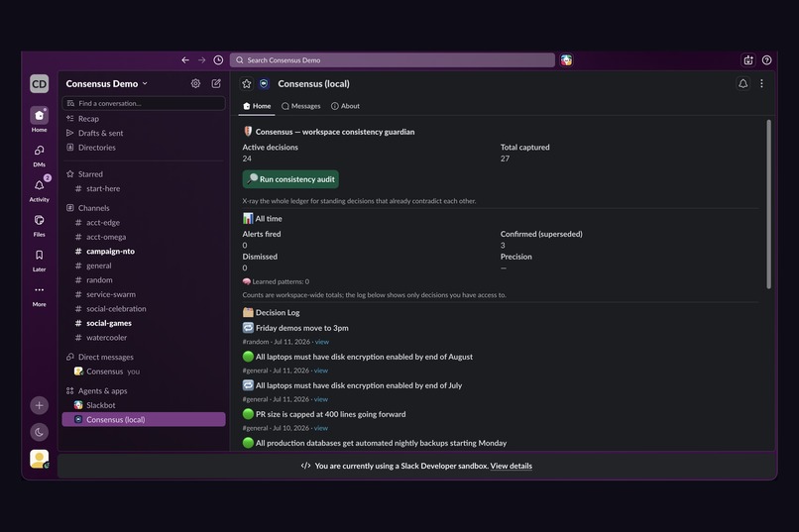The width and height of the screenshot is (799, 532).
Task: Open the #campaign-nto channel
Action: tap(143, 251)
